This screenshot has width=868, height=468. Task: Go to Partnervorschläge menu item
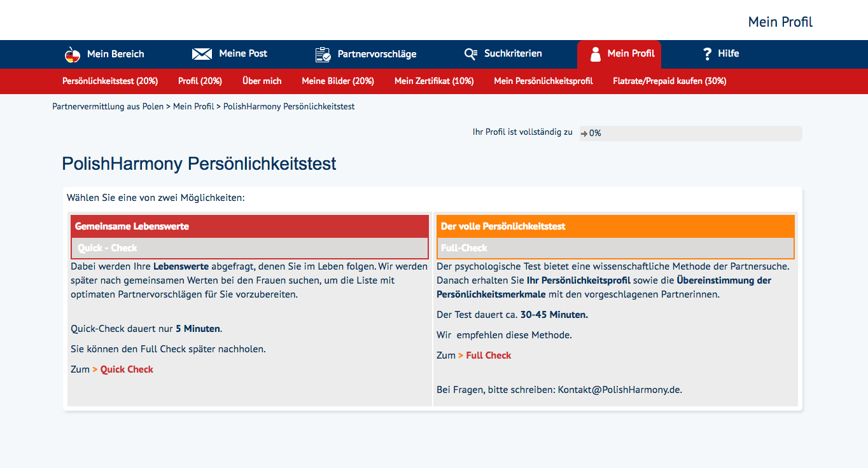point(377,54)
